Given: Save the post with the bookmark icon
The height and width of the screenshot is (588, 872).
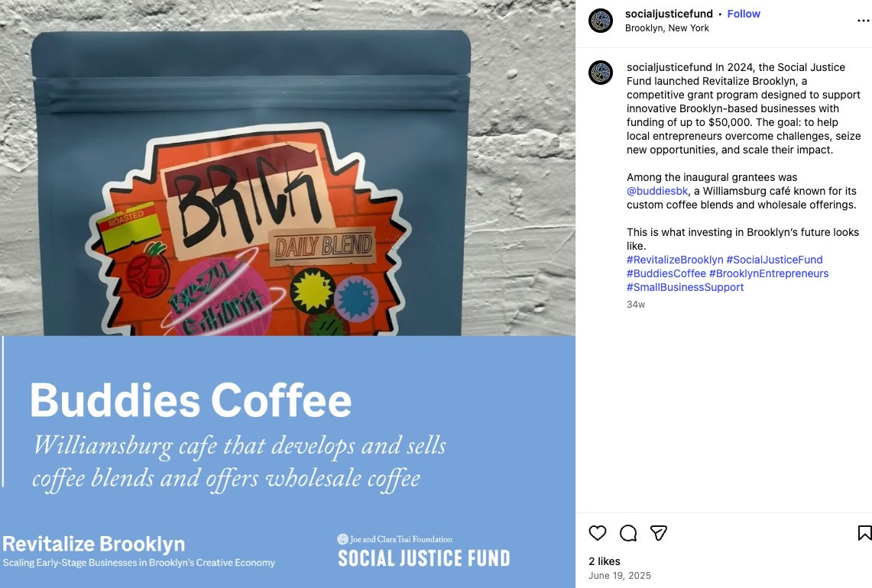Looking at the screenshot, I should tap(864, 533).
